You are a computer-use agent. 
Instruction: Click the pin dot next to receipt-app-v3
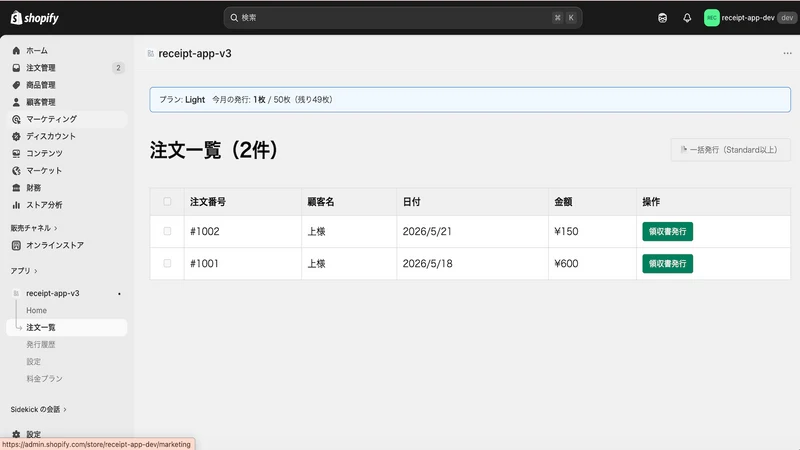(119, 294)
